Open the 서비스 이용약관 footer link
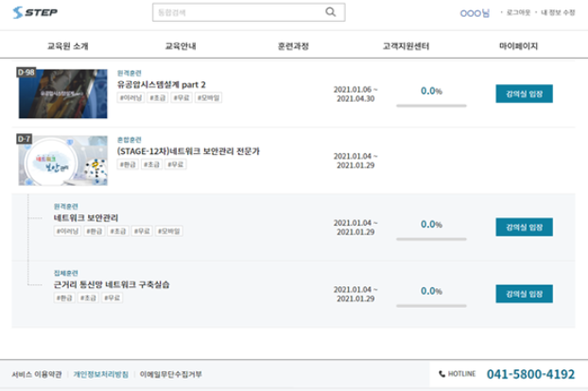 point(36,374)
